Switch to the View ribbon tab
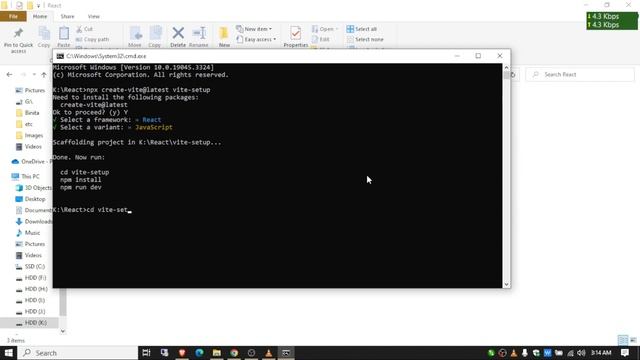 (x=93, y=16)
